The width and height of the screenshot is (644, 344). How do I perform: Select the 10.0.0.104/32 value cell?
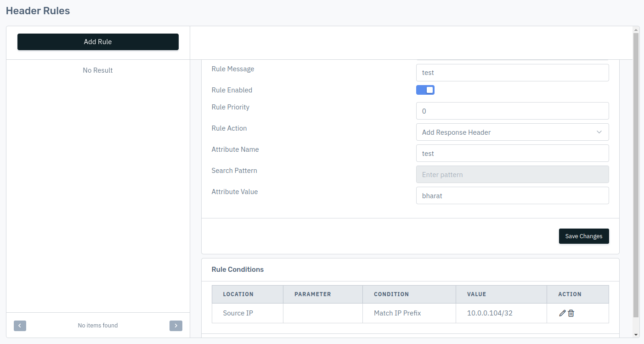pyautogui.click(x=501, y=313)
